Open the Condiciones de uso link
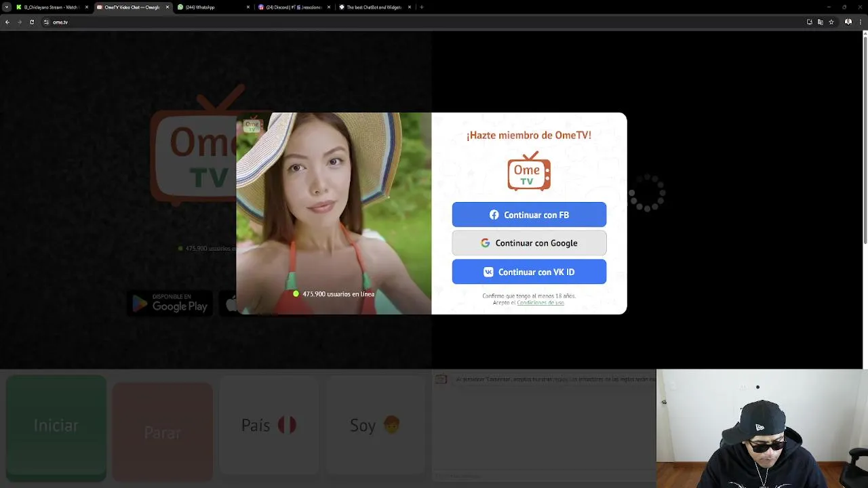 tap(540, 303)
